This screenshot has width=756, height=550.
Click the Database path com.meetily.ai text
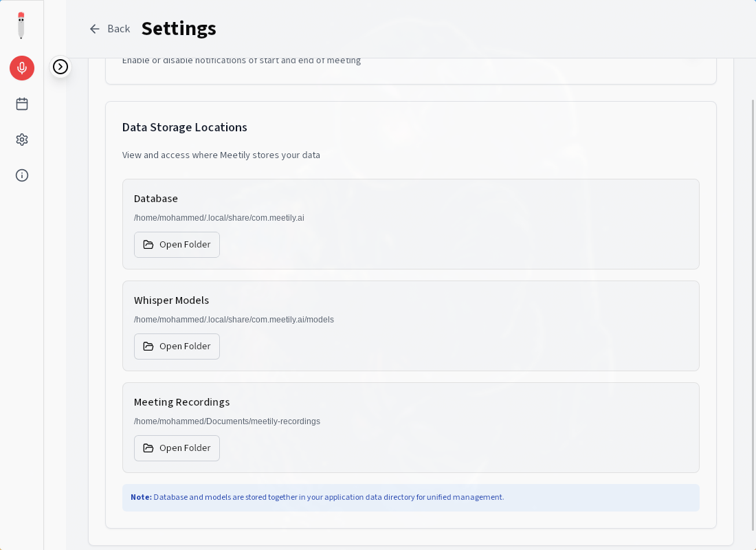219,217
